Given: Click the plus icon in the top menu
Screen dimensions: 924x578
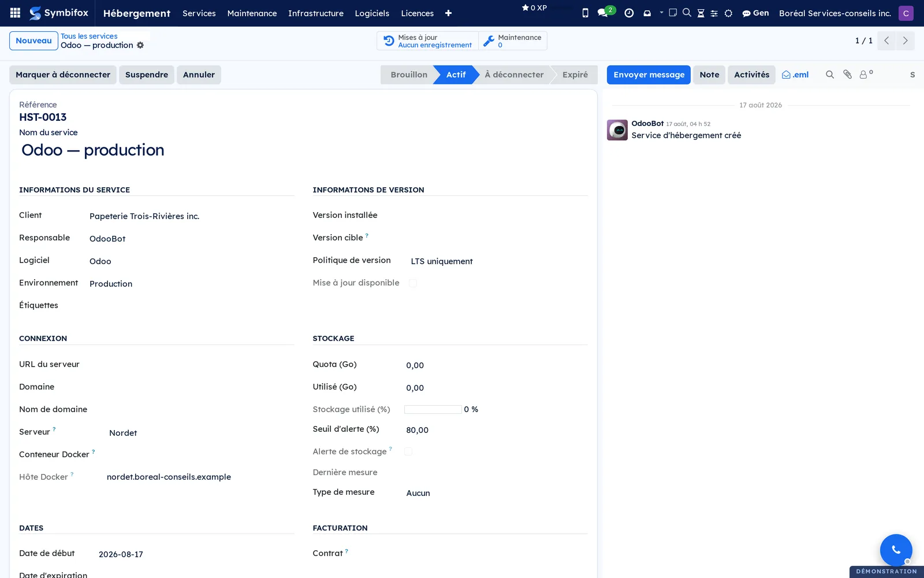Looking at the screenshot, I should (448, 13).
